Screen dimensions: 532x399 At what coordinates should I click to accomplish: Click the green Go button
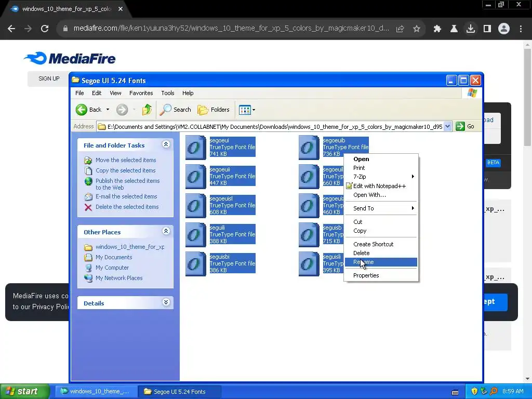465,127
